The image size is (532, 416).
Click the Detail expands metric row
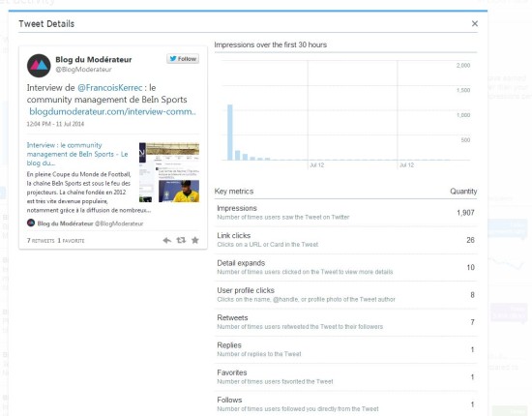345,267
